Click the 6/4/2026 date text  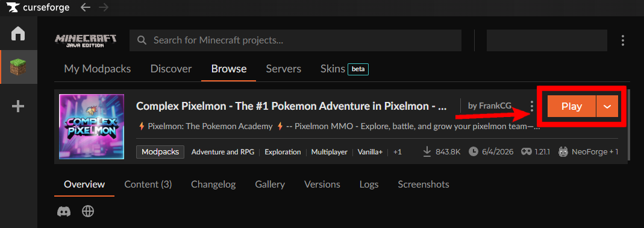click(x=498, y=152)
